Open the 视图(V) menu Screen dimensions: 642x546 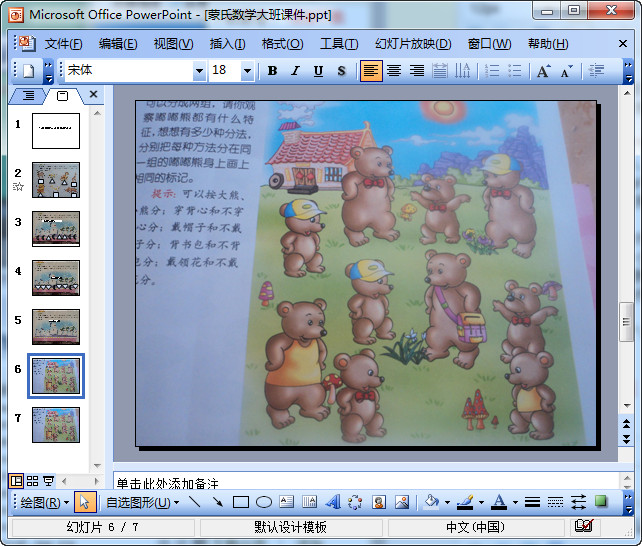(174, 44)
